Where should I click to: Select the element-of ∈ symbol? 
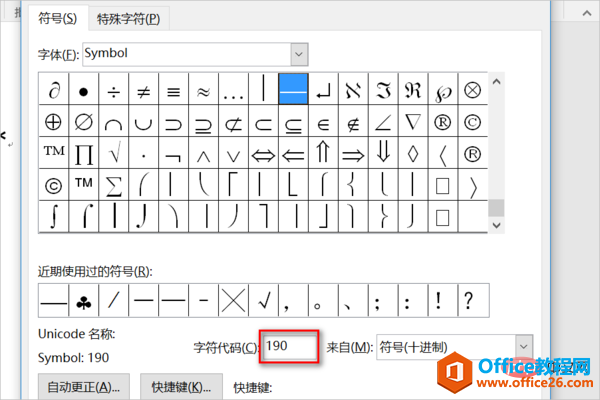(x=323, y=121)
